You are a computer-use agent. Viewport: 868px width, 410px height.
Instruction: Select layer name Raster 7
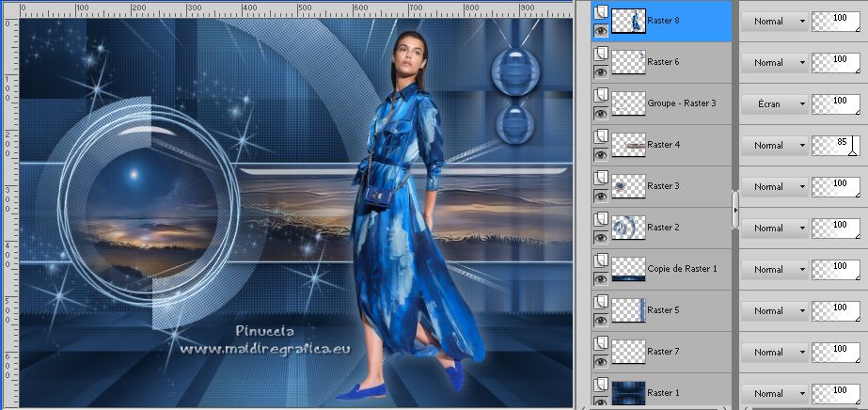[x=663, y=352]
